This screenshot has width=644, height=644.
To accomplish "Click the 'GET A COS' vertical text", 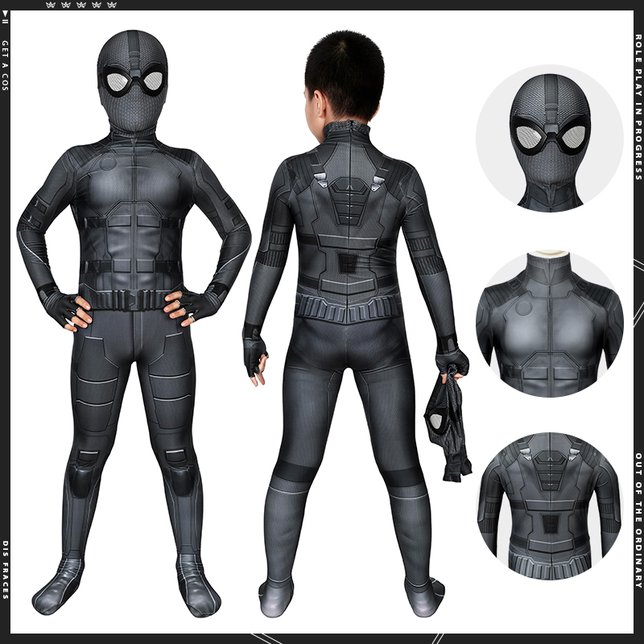I will point(5,65).
